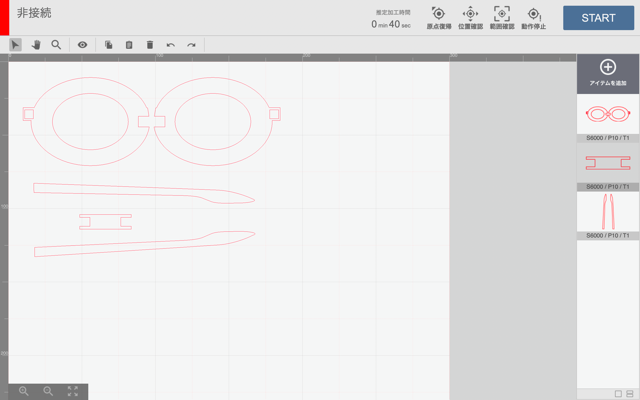
Task: Undo the last action
Action: tap(171, 45)
